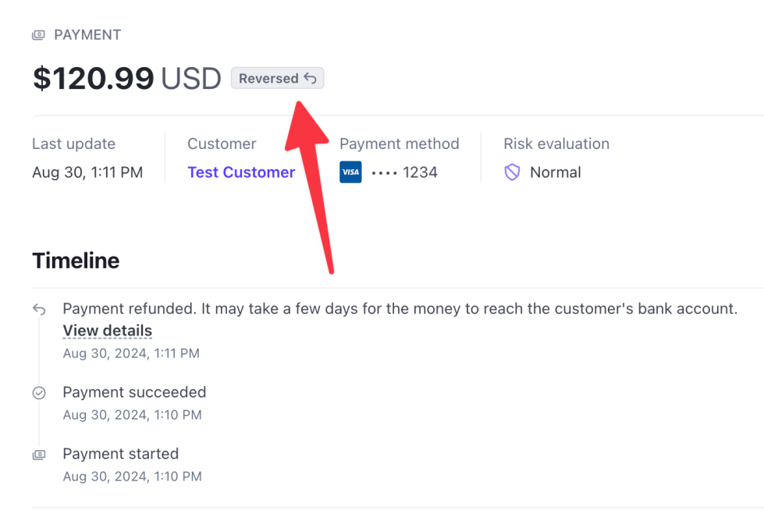Click the $120.99 payment amount
This screenshot has width=764, height=532.
point(94,79)
